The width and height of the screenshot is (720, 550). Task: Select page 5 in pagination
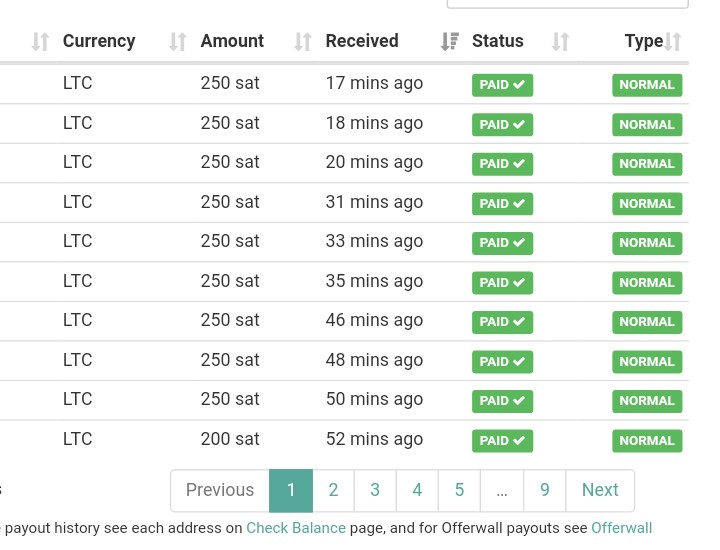pos(459,490)
